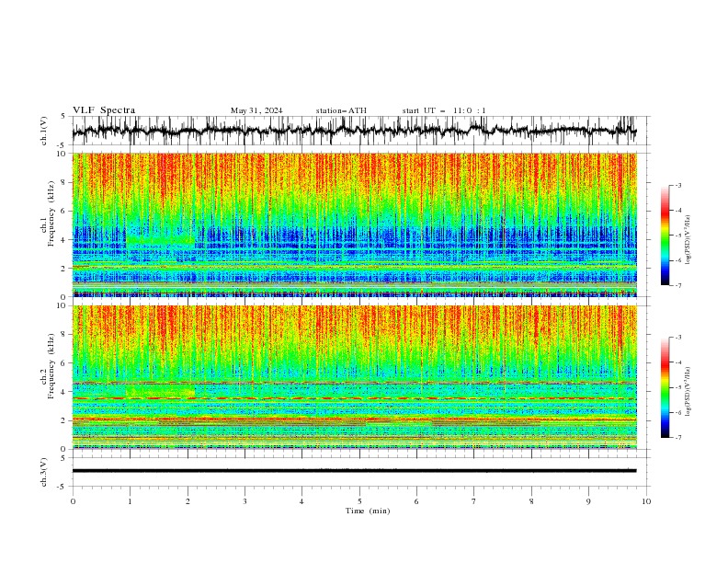The image size is (728, 563).
Task: Click the "ch.1(V)" axis label
Action: click(44, 131)
